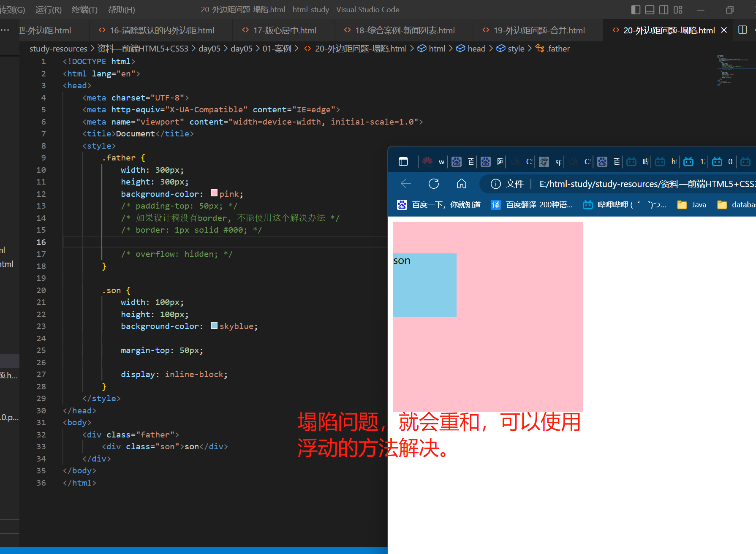This screenshot has width=756, height=554.
Task: Go back in the browser
Action: click(x=406, y=184)
